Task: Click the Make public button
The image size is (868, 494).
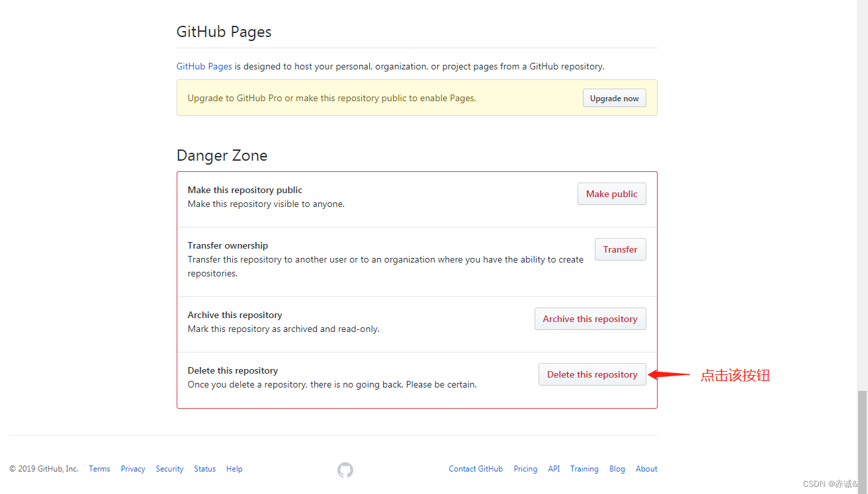Action: tap(611, 194)
